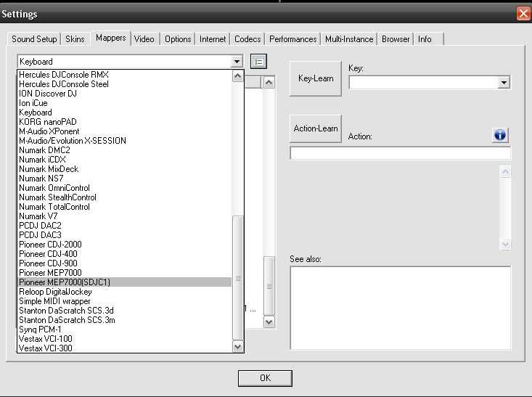532x397 pixels.
Task: Close the Settings window
Action: click(x=523, y=13)
